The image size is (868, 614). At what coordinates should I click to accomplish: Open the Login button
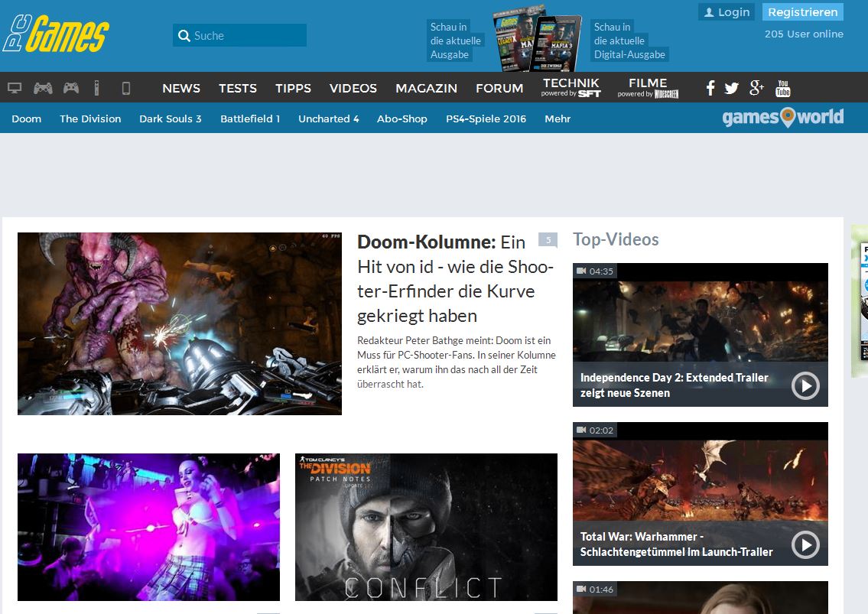tap(727, 12)
